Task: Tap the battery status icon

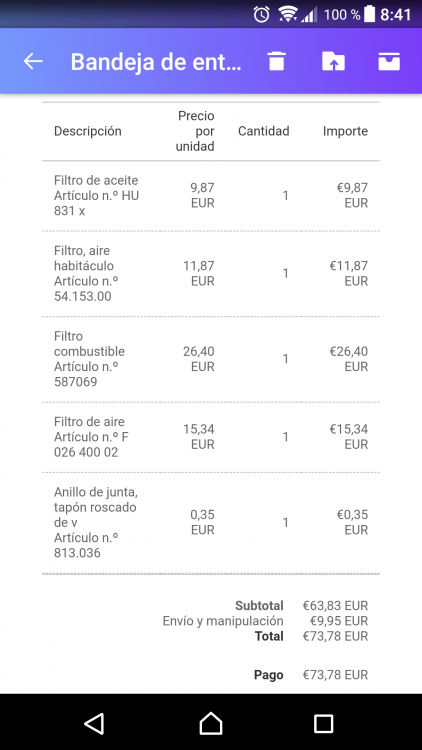Action: click(x=369, y=14)
